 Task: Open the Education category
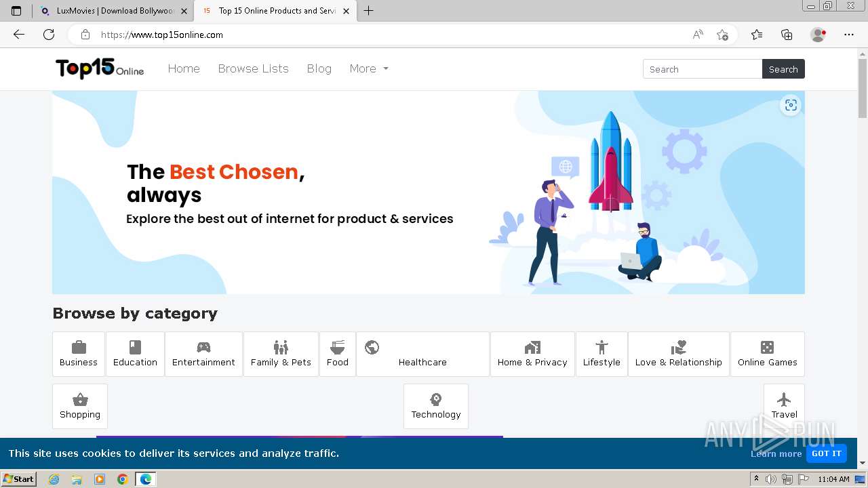[135, 354]
